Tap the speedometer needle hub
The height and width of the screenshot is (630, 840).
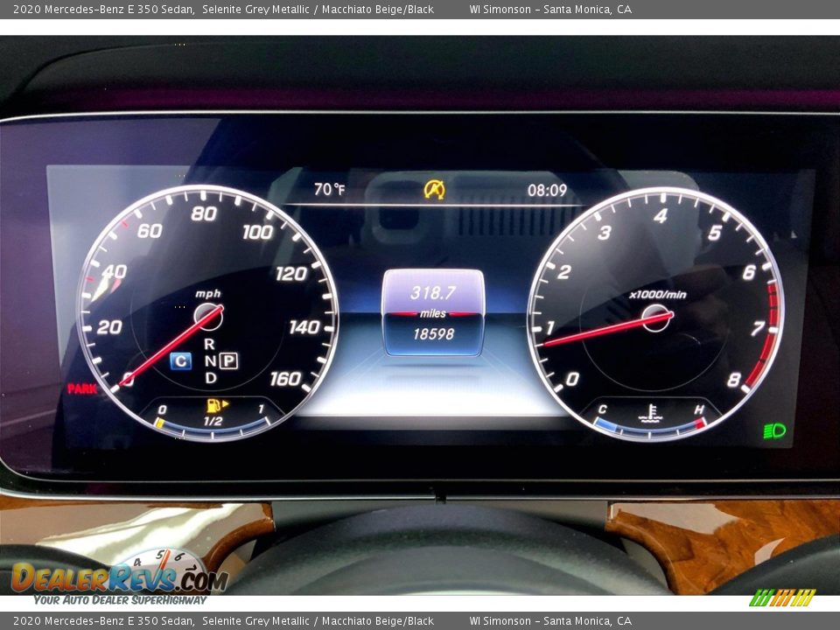tap(208, 317)
